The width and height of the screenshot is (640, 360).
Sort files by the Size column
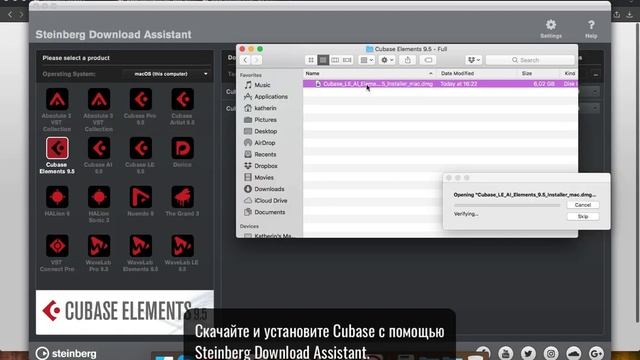(539, 73)
